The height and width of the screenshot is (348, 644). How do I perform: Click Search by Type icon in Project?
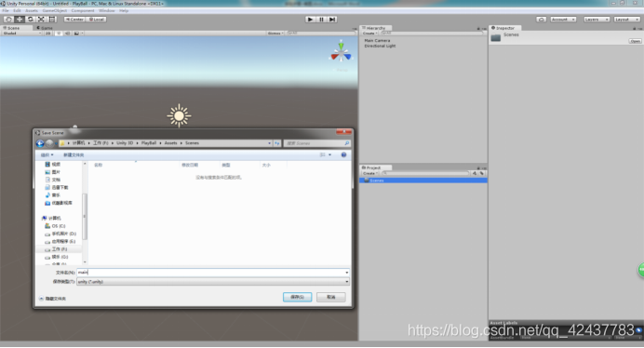pyautogui.click(x=475, y=173)
